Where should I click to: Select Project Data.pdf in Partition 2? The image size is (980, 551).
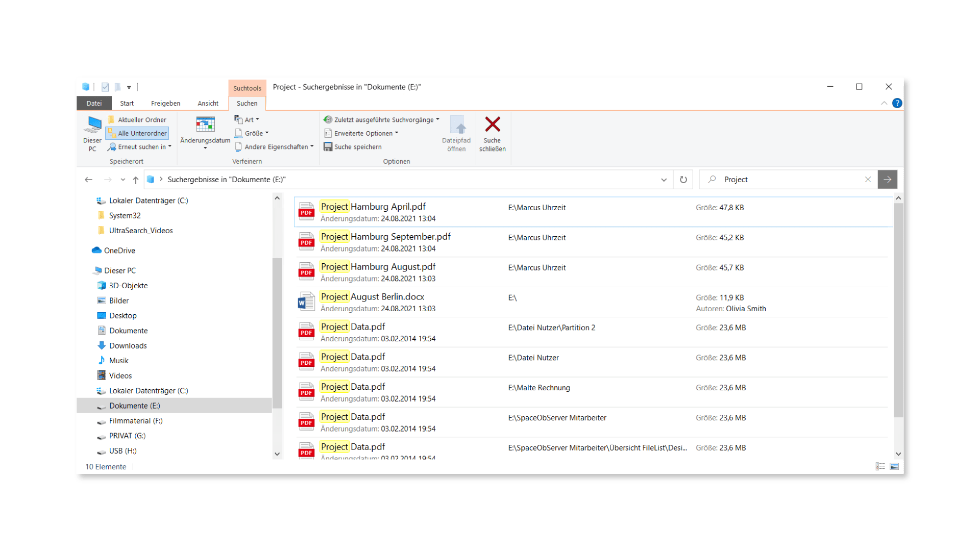point(592,332)
